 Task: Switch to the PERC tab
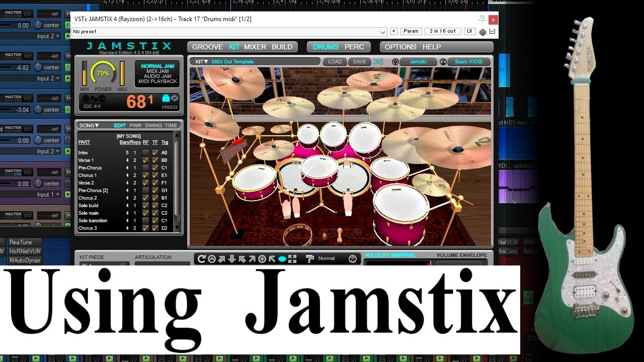point(354,47)
